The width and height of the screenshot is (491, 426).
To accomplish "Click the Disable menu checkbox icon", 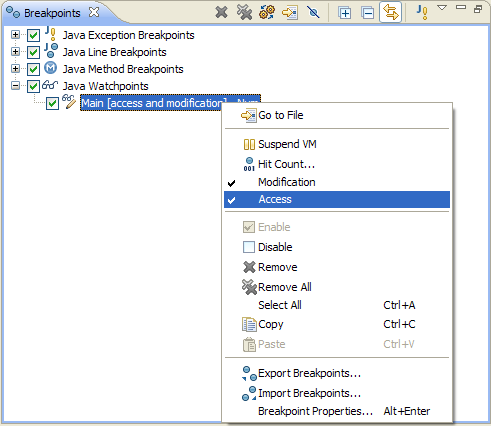I will tap(249, 247).
